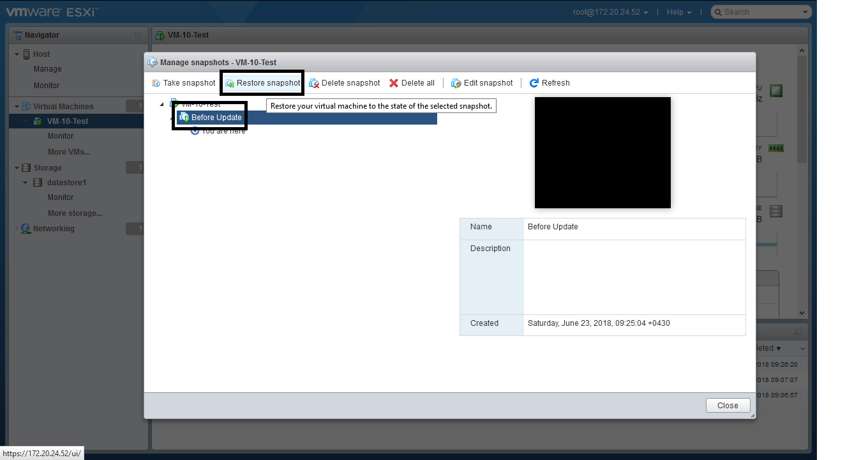The width and height of the screenshot is (868, 460).
Task: Click into the Search field
Action: pyautogui.click(x=759, y=12)
